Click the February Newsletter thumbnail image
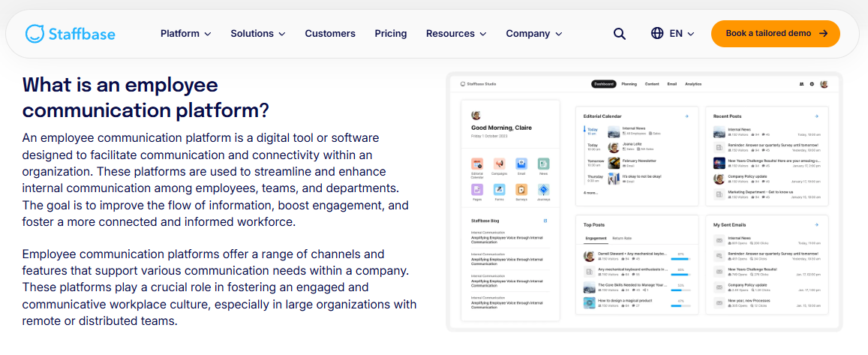Screen dimensions: 868x355 (x=614, y=163)
